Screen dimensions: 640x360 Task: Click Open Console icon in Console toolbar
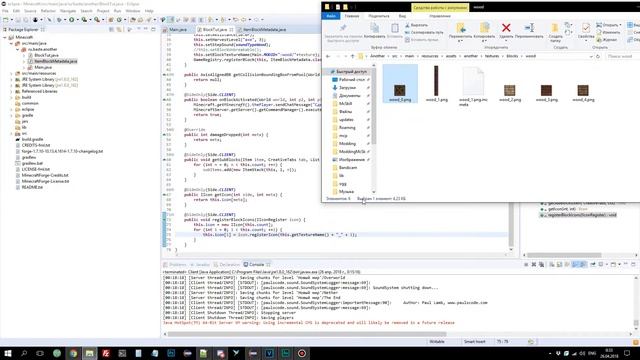click(x=613, y=264)
